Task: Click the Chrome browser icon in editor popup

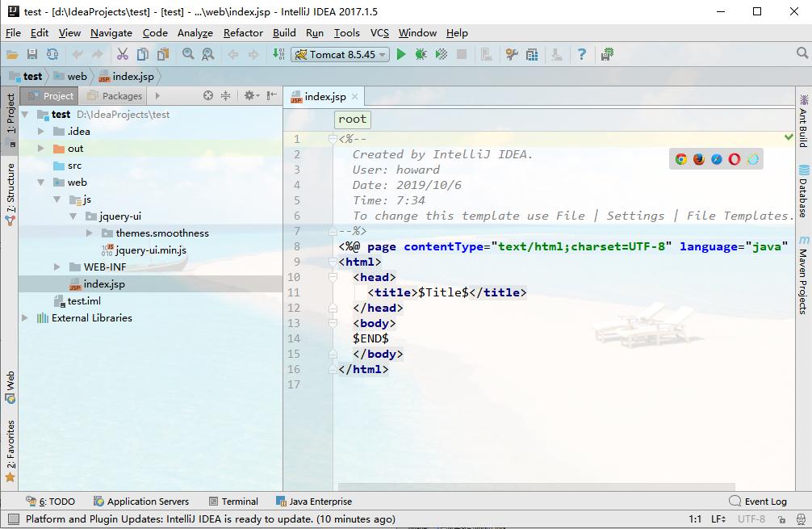Action: 680,158
